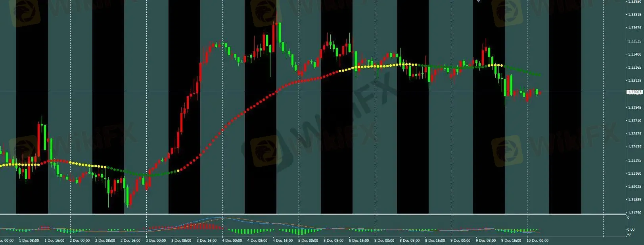Click the 1.33400 price scale label

click(635, 54)
